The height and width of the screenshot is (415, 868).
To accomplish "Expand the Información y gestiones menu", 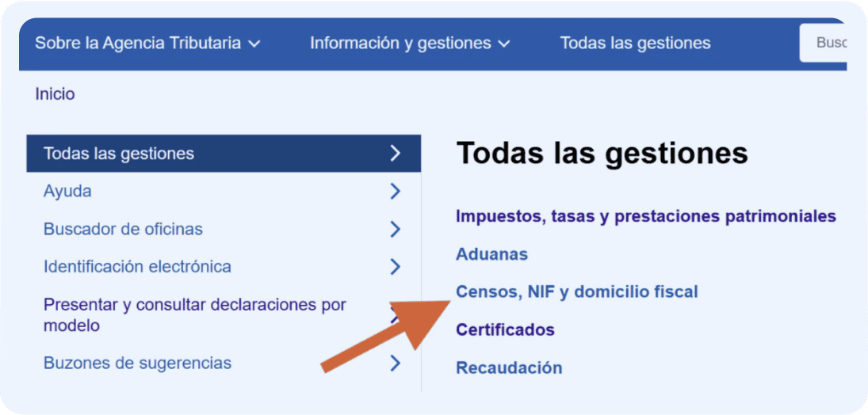I will tap(410, 43).
